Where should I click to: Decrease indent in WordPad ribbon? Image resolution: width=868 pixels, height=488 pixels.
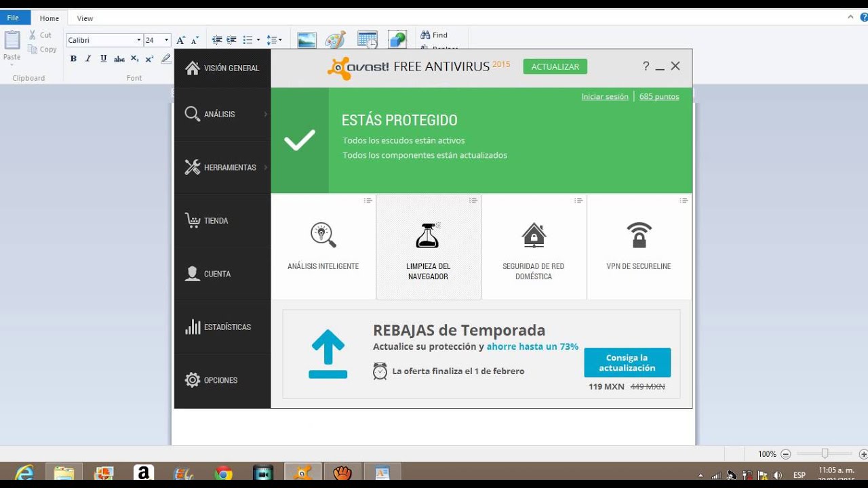tap(217, 40)
